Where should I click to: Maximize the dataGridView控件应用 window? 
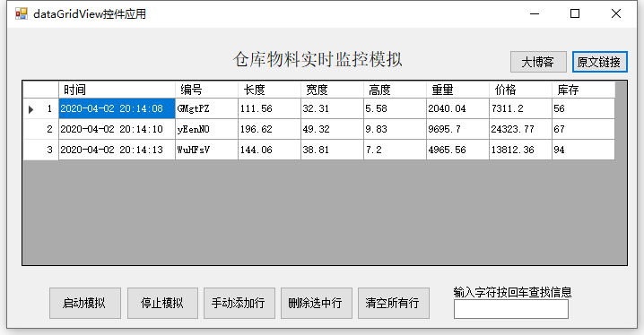[575, 14]
